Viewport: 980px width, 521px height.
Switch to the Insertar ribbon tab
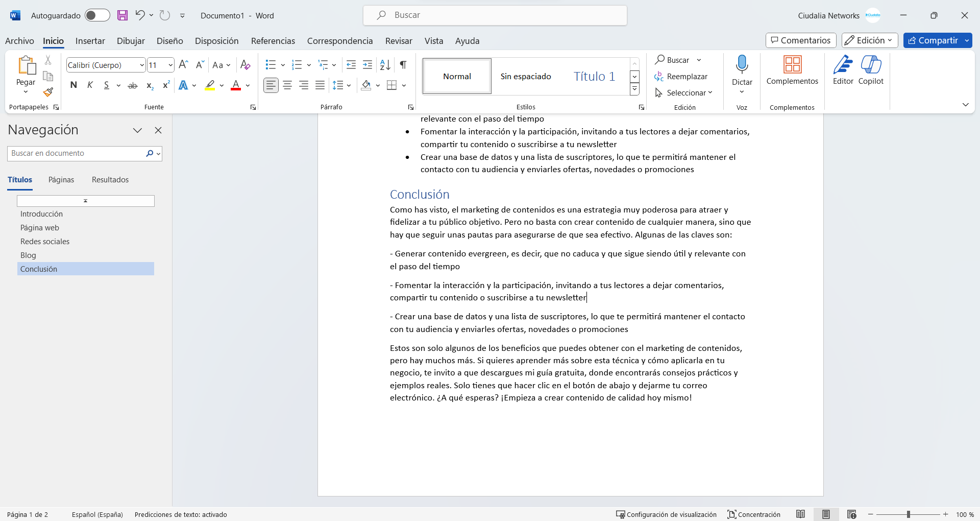(x=90, y=41)
